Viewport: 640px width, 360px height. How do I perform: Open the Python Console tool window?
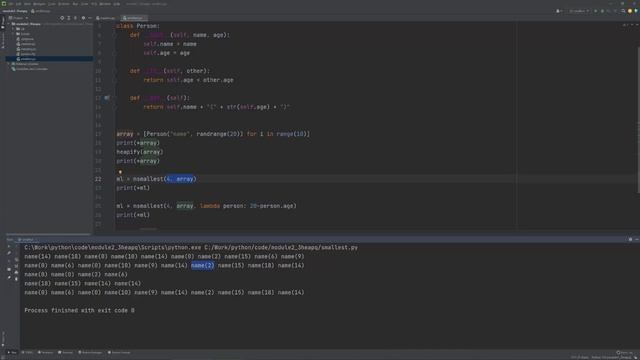[119, 352]
